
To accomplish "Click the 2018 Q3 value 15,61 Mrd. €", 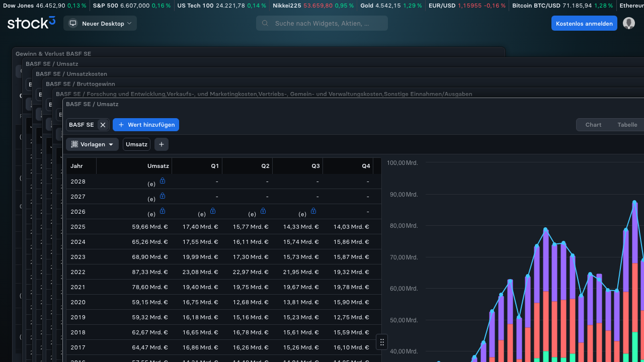I will point(301,332).
